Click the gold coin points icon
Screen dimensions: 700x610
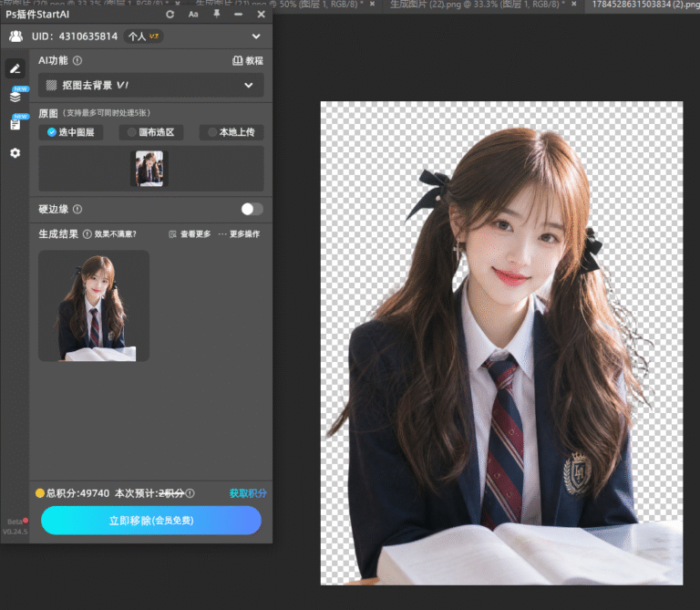[x=40, y=493]
